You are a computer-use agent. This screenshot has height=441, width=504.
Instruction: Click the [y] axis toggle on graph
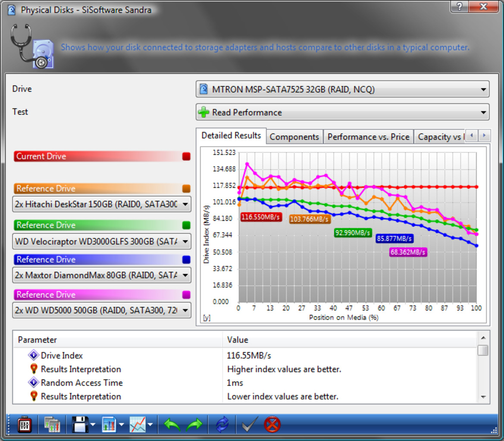click(x=207, y=318)
